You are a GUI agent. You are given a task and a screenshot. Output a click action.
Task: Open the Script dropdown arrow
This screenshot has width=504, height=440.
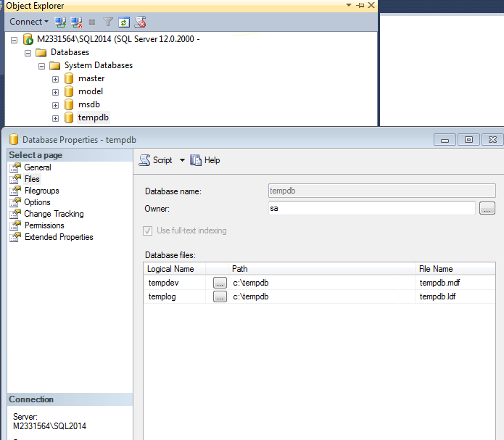pos(182,160)
